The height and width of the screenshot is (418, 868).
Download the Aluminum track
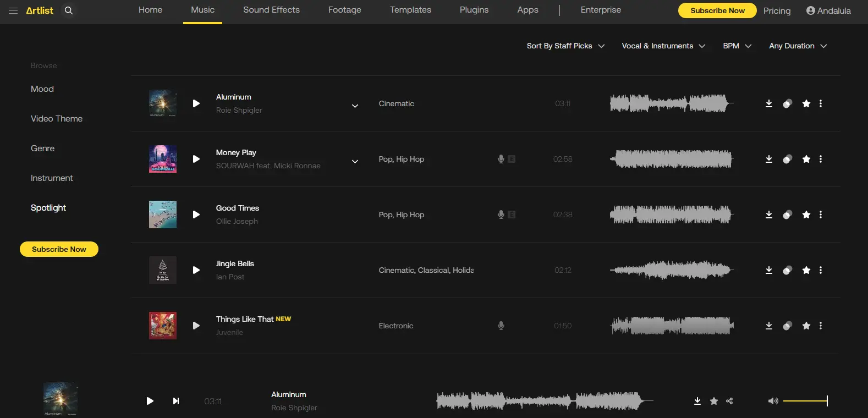769,103
